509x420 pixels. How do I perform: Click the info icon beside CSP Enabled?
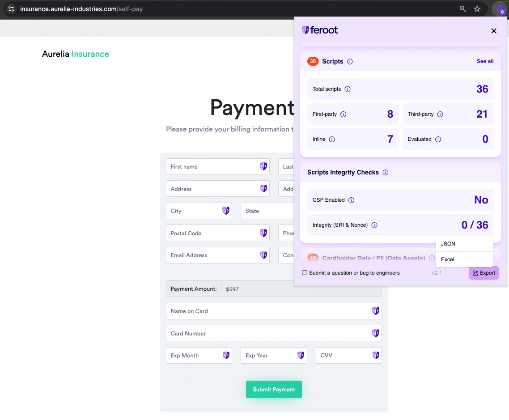(351, 200)
